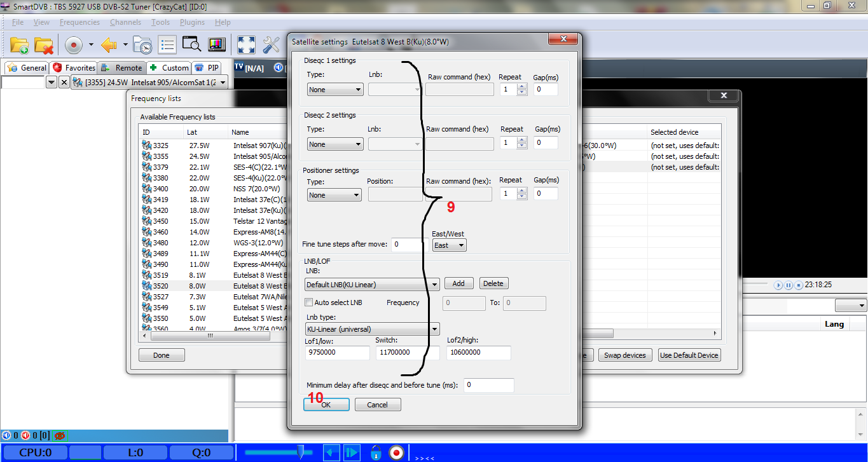
Task: Switch to the Favorites tab
Action: (74, 67)
